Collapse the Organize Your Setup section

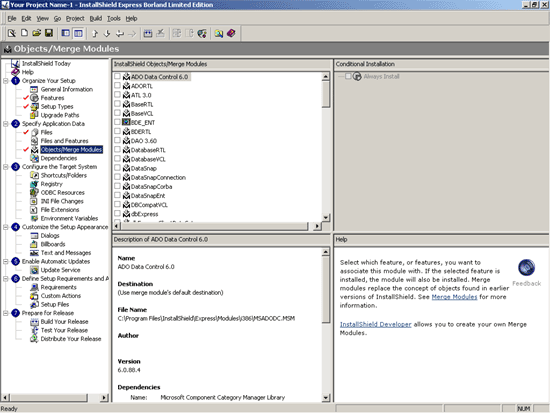coord(6,81)
